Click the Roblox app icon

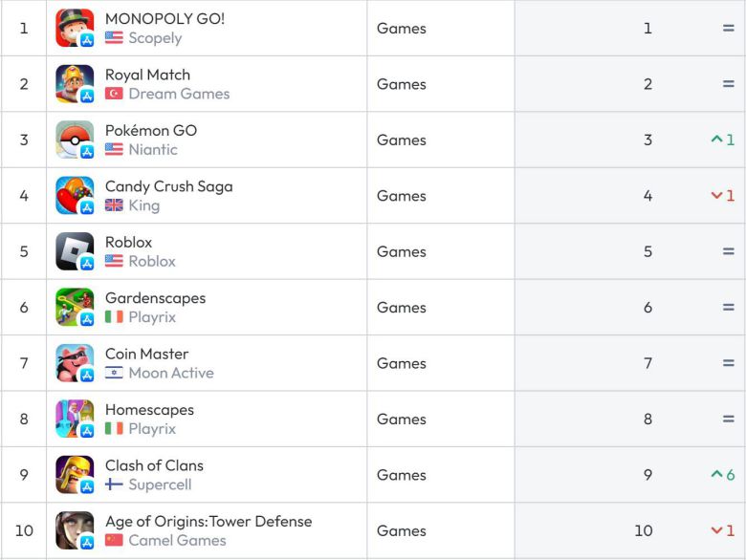[x=75, y=251]
